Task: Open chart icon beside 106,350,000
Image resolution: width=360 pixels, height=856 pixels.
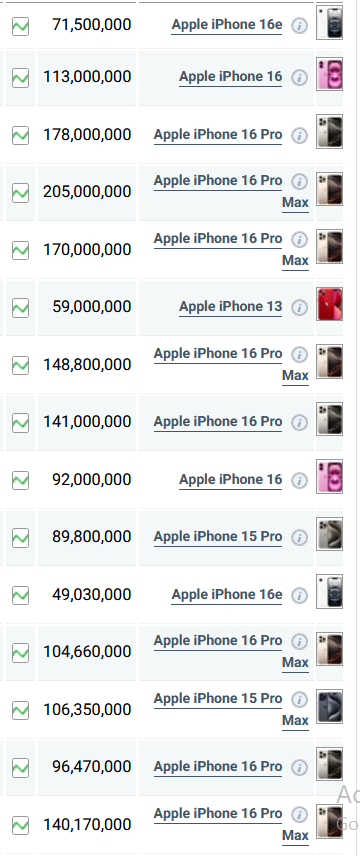Action: point(20,710)
